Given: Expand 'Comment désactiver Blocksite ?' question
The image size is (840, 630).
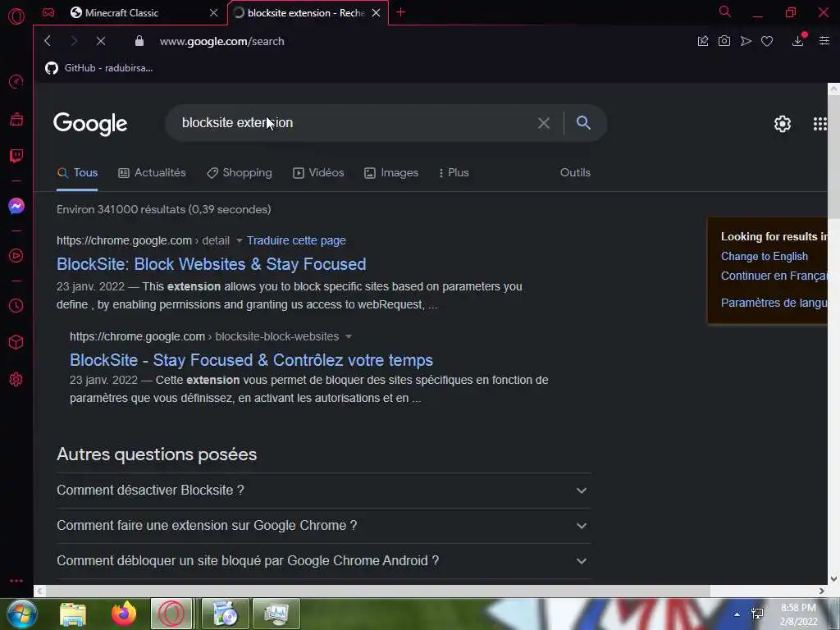Looking at the screenshot, I should tap(323, 491).
